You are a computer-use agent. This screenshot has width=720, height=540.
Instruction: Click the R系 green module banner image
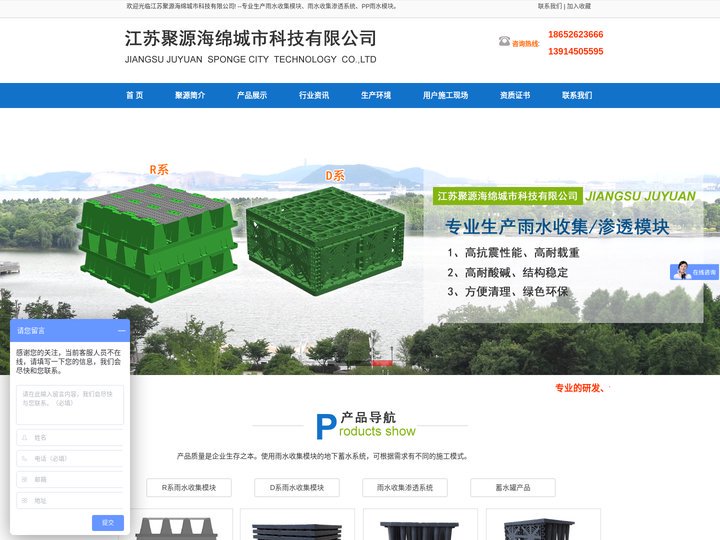157,242
